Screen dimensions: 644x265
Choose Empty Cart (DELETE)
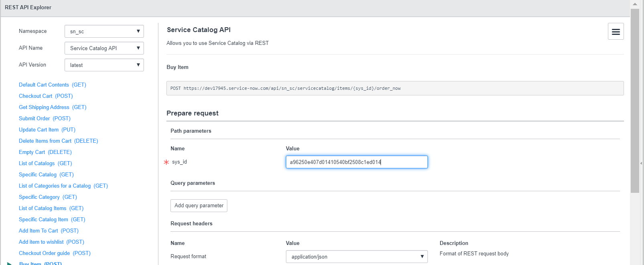pyautogui.click(x=45, y=152)
